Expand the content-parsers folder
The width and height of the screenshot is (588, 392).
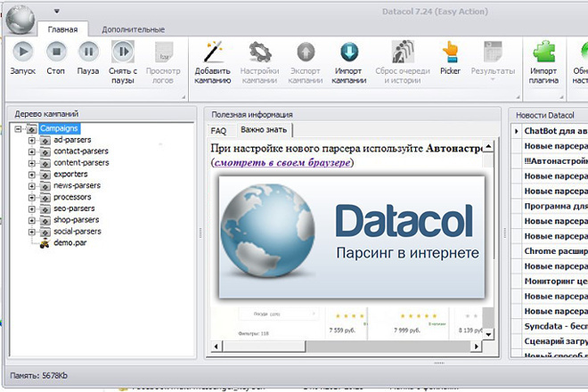[32, 163]
